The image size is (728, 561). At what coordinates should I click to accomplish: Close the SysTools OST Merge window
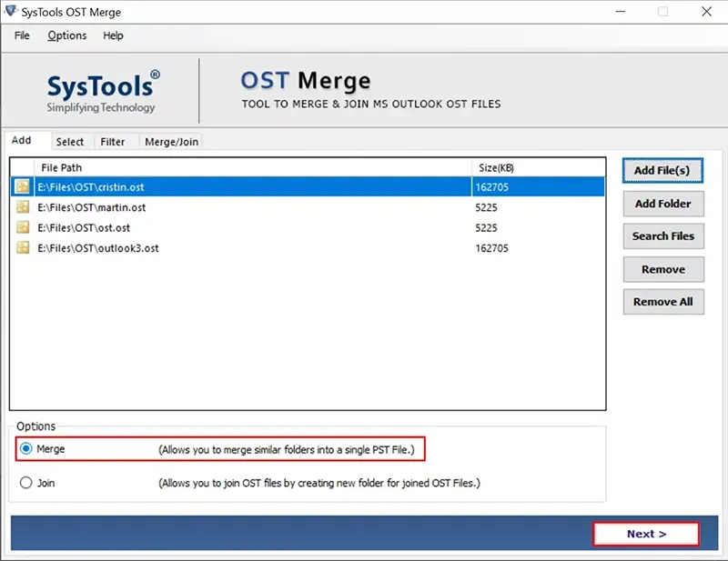[x=707, y=12]
